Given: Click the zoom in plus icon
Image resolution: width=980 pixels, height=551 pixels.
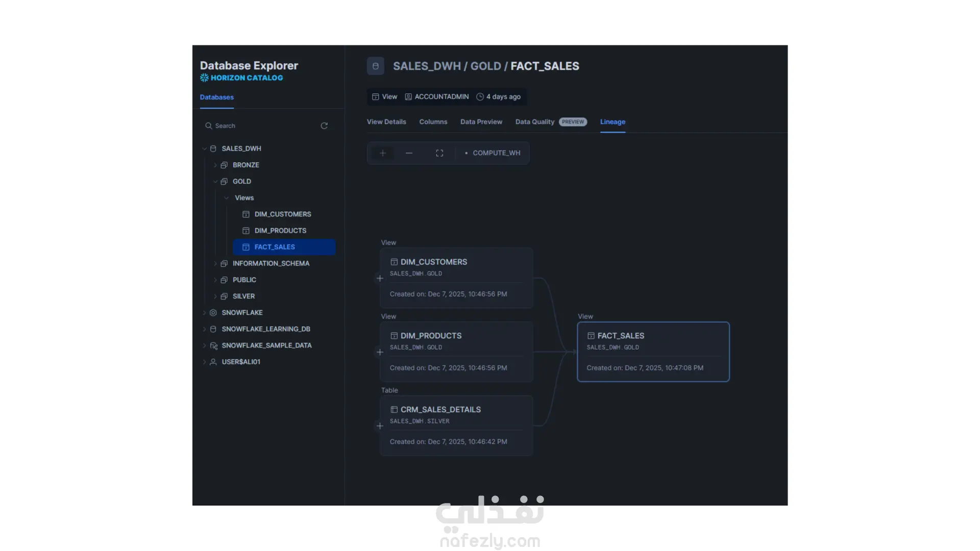Looking at the screenshot, I should click(382, 153).
